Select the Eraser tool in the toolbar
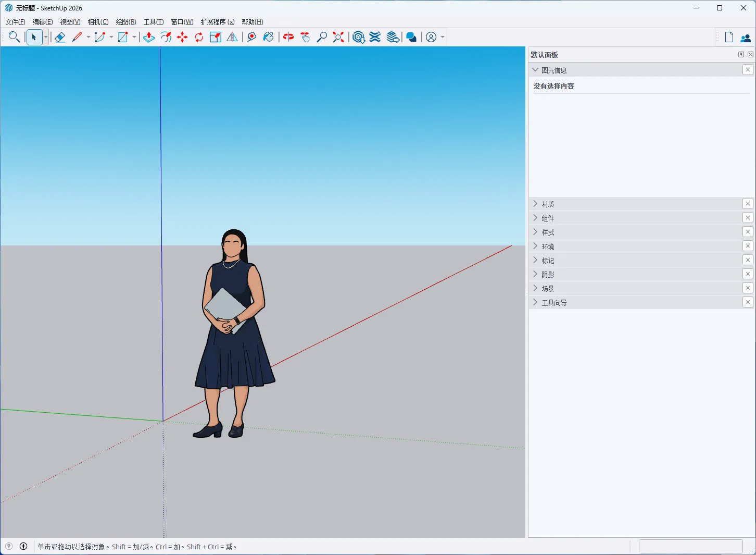 click(60, 37)
